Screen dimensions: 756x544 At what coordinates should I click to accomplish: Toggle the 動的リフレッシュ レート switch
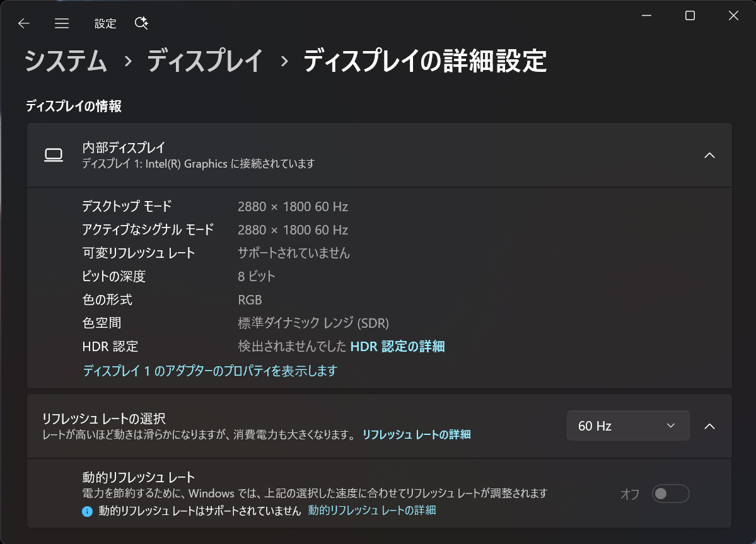pyautogui.click(x=670, y=494)
